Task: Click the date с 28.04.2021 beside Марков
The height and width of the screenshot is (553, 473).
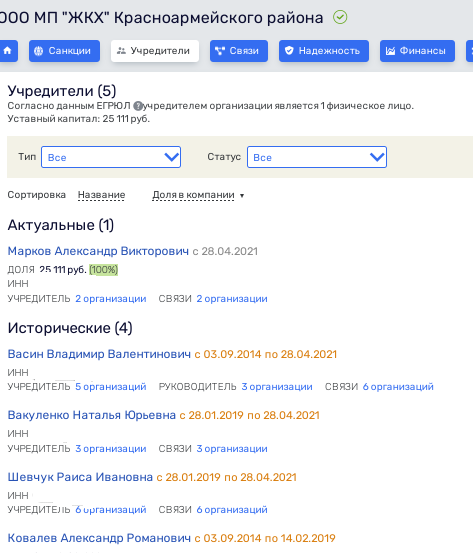Action: 225,251
